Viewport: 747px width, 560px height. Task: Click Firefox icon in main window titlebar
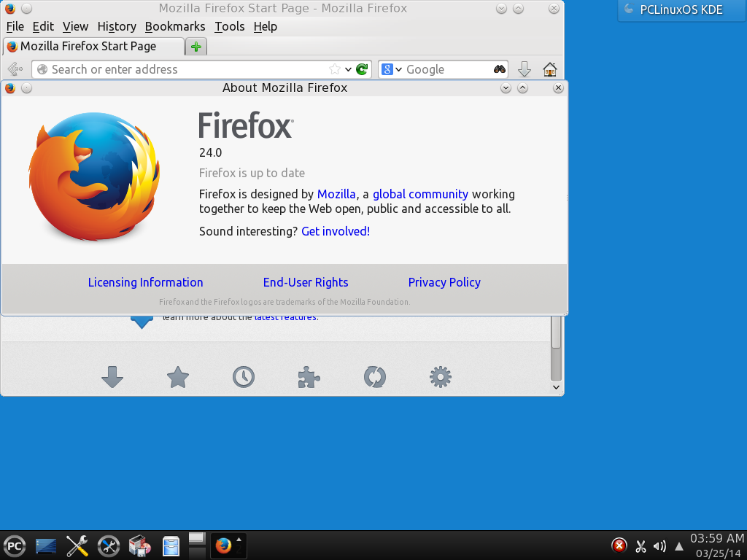[x=10, y=9]
